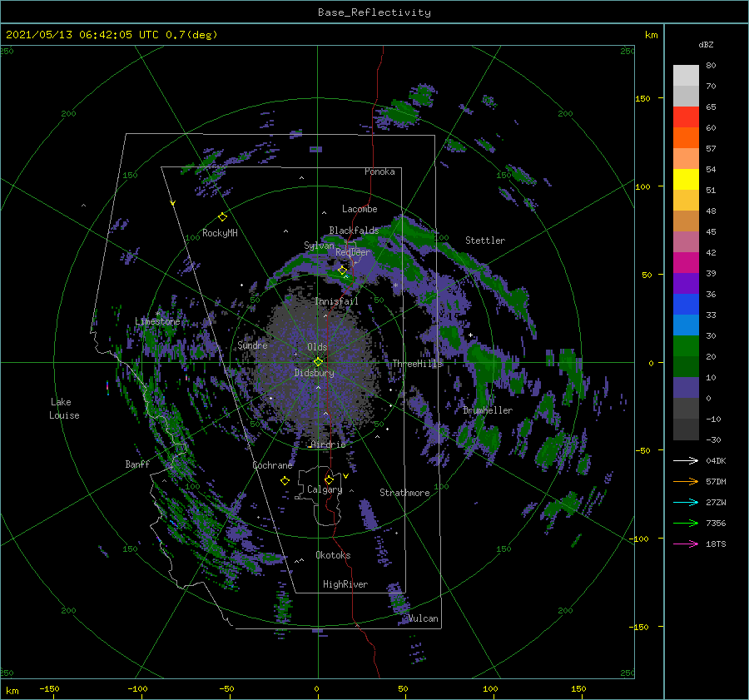Click the HighRiver label
The width and height of the screenshot is (749, 700).
345,584
